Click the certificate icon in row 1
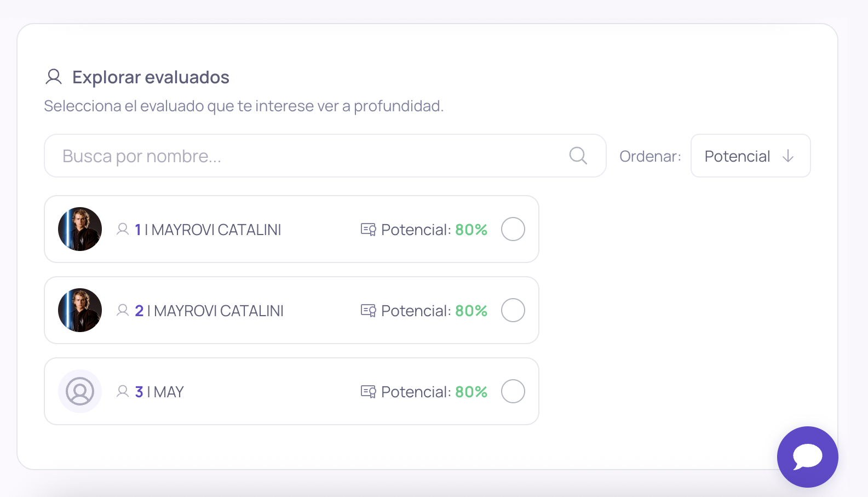Screen dimensions: 868x497 (369, 230)
